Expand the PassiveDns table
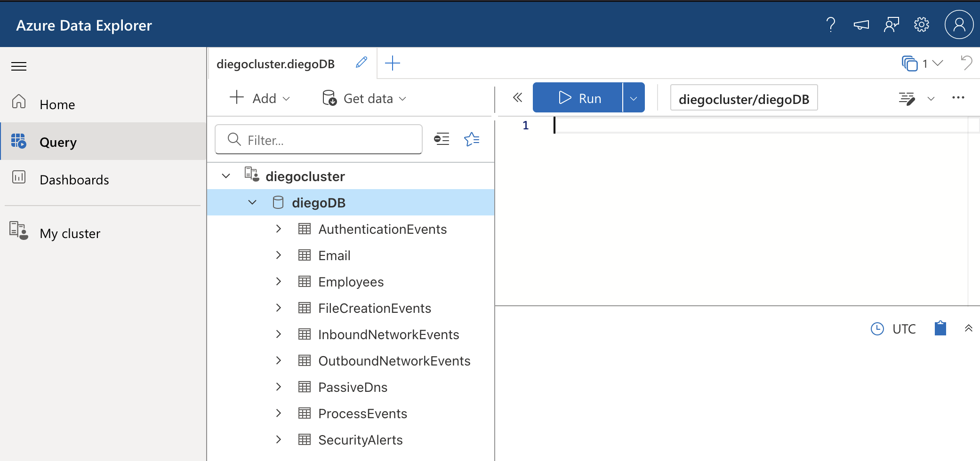 click(x=279, y=387)
